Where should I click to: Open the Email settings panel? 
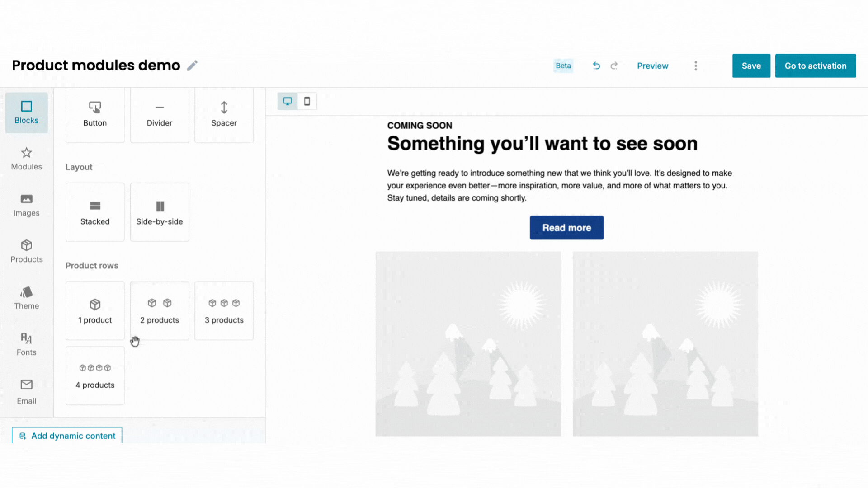[26, 391]
